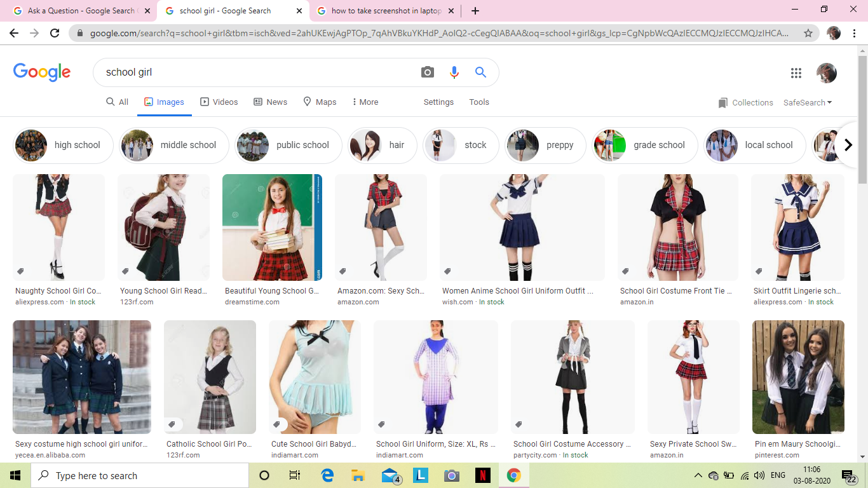The image size is (868, 488).
Task: Open a new browser tab
Action: pos(475,11)
